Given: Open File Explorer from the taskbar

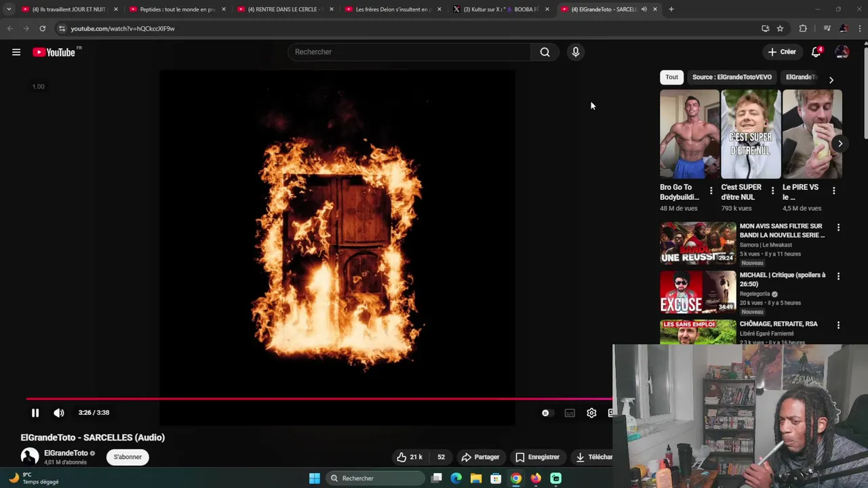Looking at the screenshot, I should pos(476,479).
